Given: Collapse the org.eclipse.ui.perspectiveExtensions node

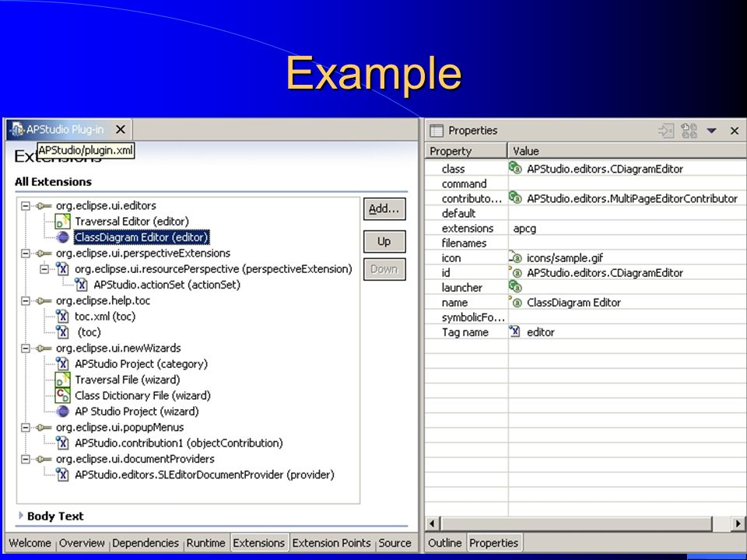Looking at the screenshot, I should click(26, 253).
